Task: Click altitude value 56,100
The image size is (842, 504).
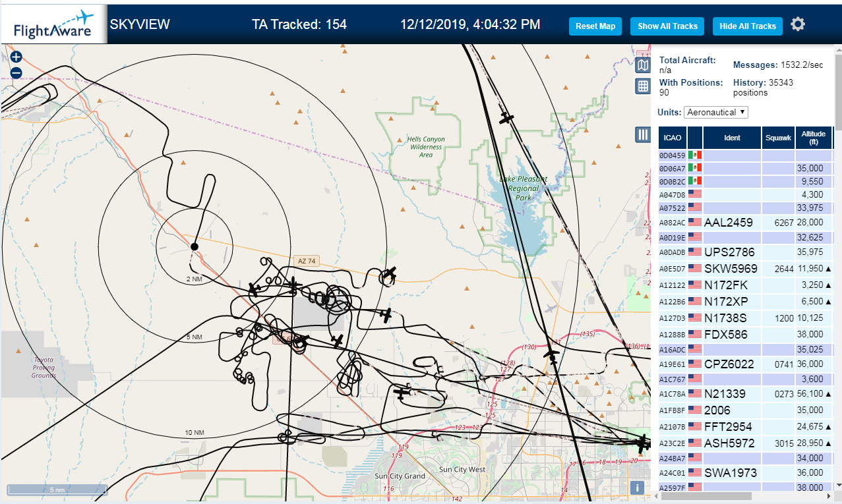Action: [x=810, y=394]
